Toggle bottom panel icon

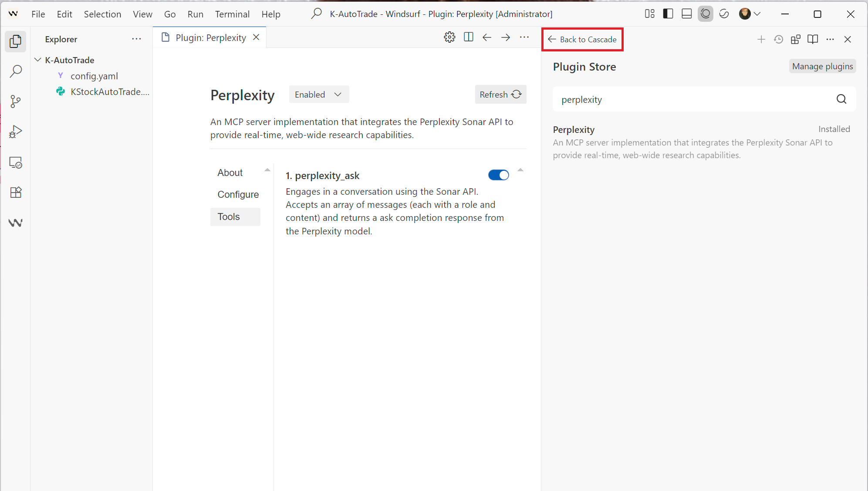click(x=687, y=14)
